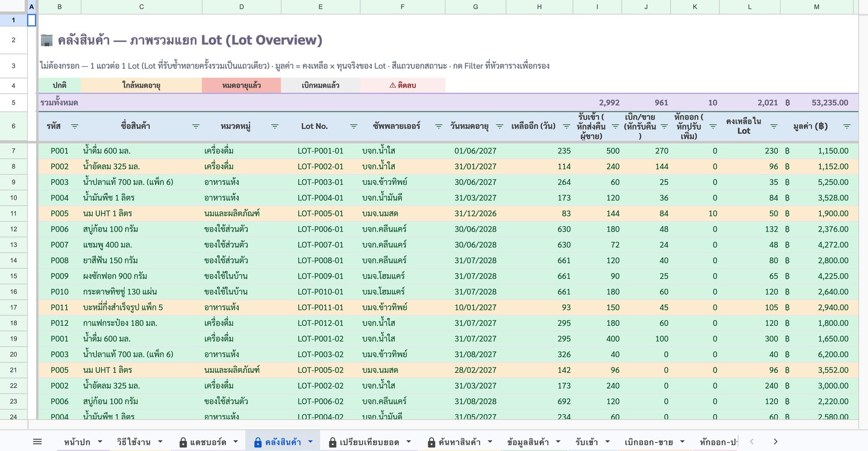Viewport: 868px width, 451px height.
Task: Switch to the ข้อมูลสินค้า sheet tab
Action: [528, 442]
